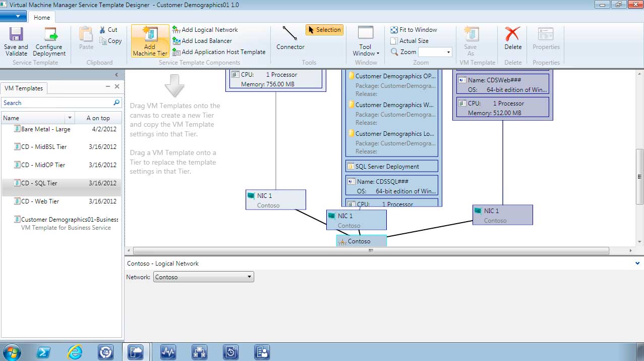Click the CDSWeb### name box
This screenshot has width=644, height=361.
click(x=503, y=84)
